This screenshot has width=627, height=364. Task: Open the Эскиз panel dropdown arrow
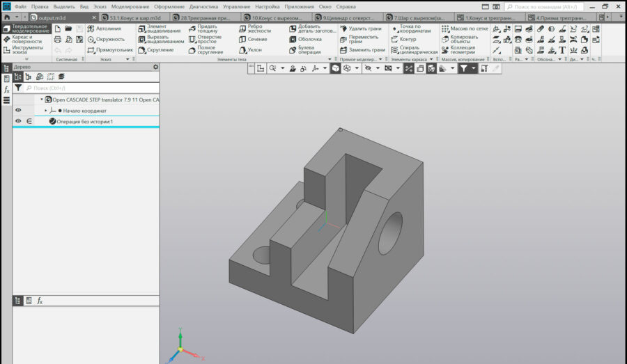[127, 59]
